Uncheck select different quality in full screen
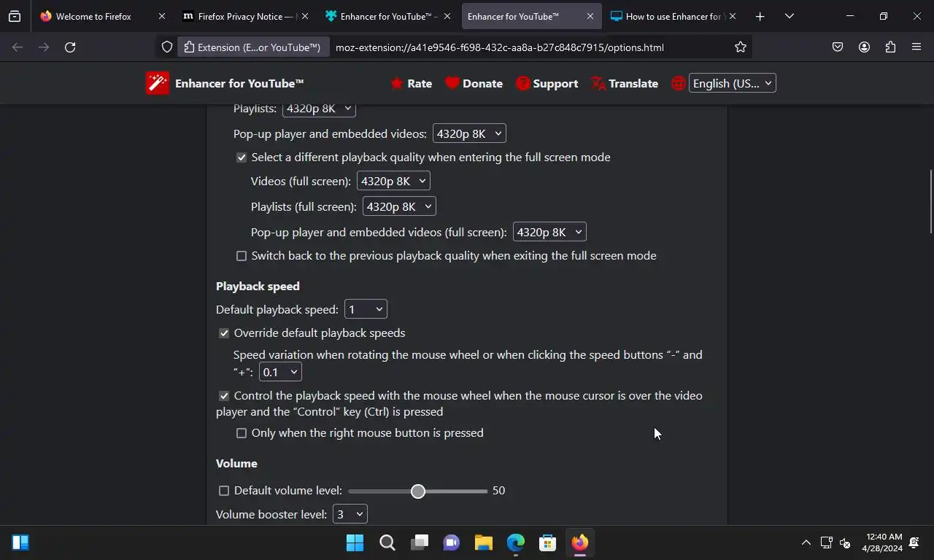This screenshot has width=934, height=560. click(x=242, y=157)
